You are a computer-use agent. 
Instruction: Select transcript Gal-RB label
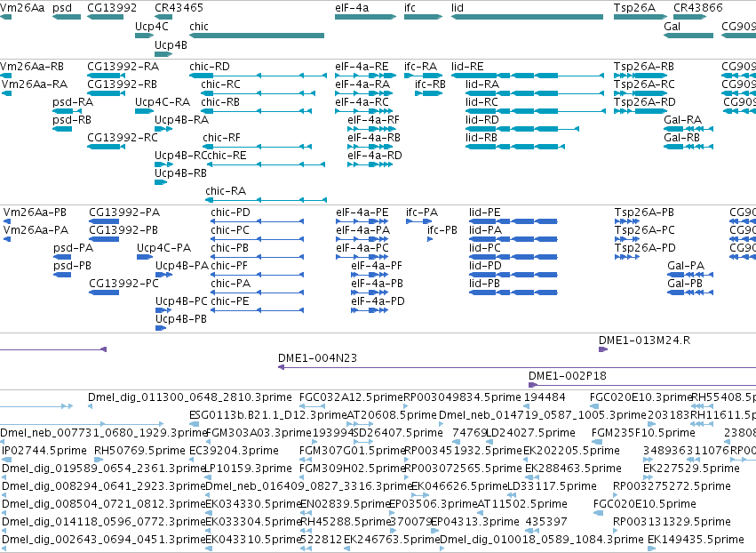(681, 138)
